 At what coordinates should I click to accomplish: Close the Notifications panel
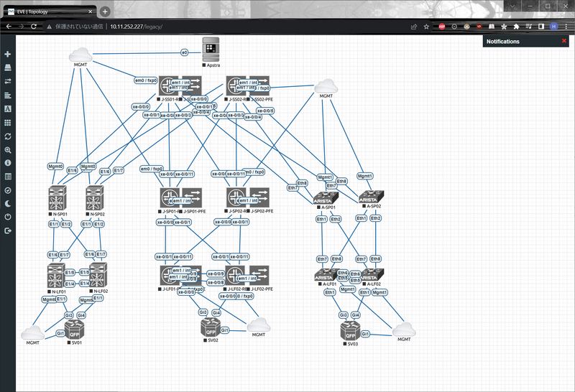click(x=563, y=42)
